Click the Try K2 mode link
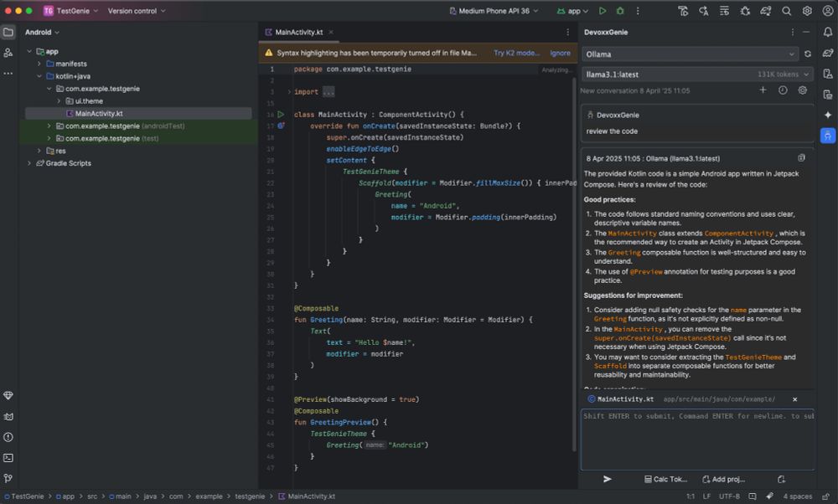 (516, 53)
